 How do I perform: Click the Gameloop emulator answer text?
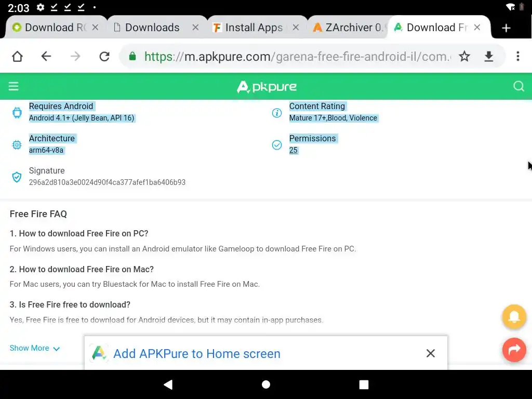[x=183, y=249]
